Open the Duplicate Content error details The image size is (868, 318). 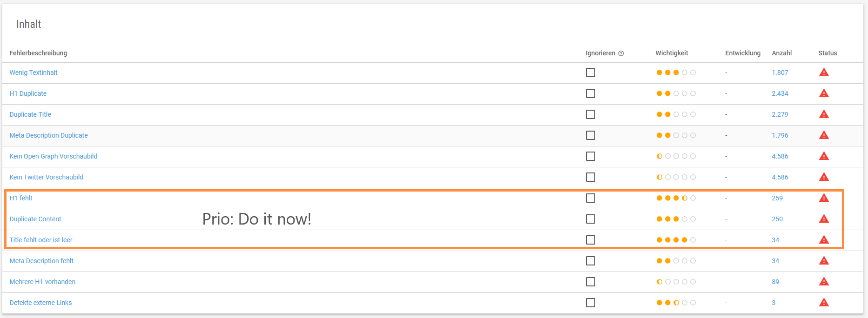click(35, 219)
